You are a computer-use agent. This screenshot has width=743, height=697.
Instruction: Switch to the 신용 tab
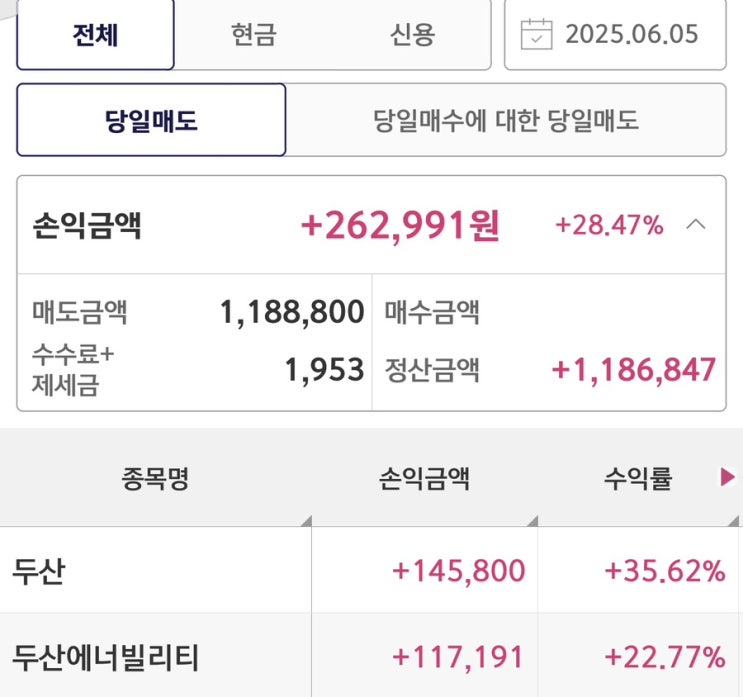click(412, 34)
